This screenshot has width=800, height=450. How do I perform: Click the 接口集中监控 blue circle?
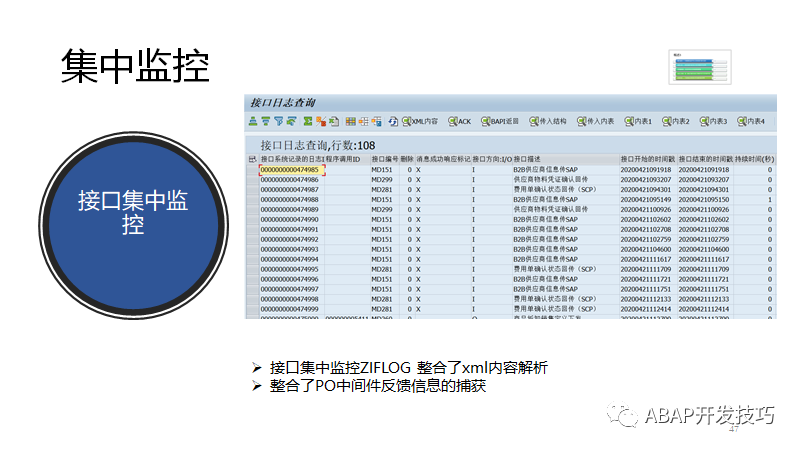tap(133, 225)
